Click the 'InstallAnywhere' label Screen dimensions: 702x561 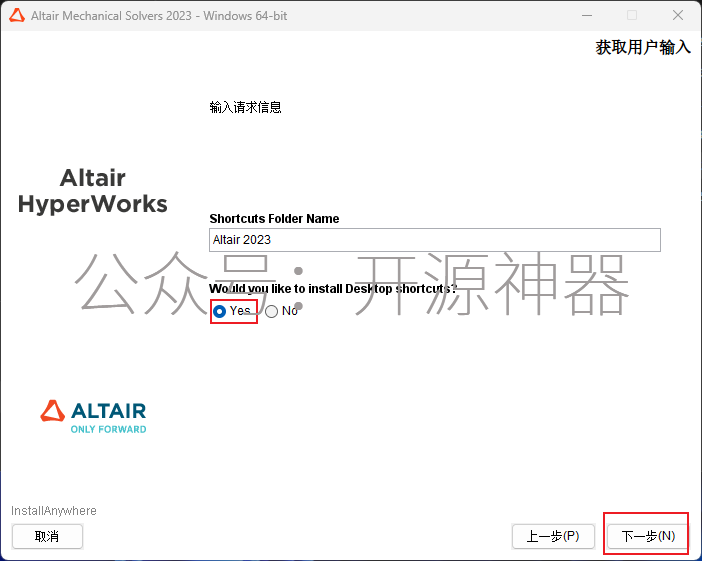[54, 511]
